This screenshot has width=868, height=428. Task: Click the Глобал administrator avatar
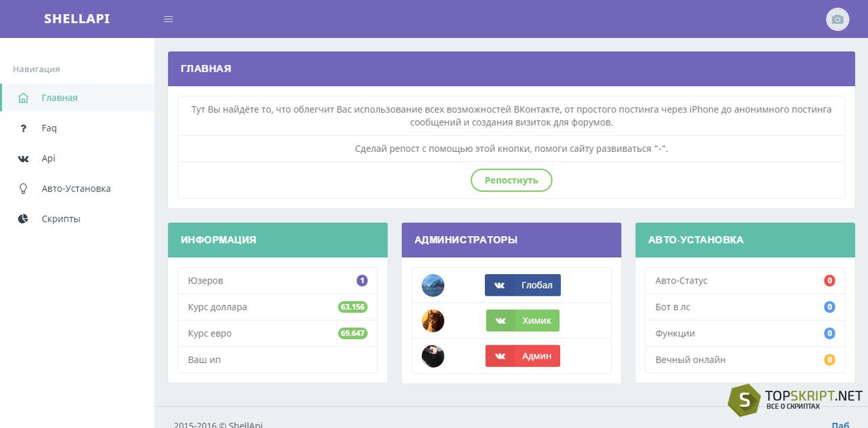433,286
